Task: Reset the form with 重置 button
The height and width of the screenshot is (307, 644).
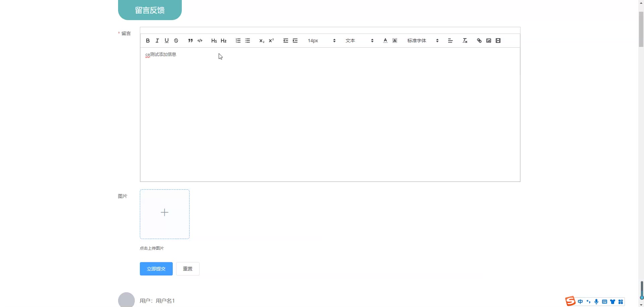Action: click(188, 269)
